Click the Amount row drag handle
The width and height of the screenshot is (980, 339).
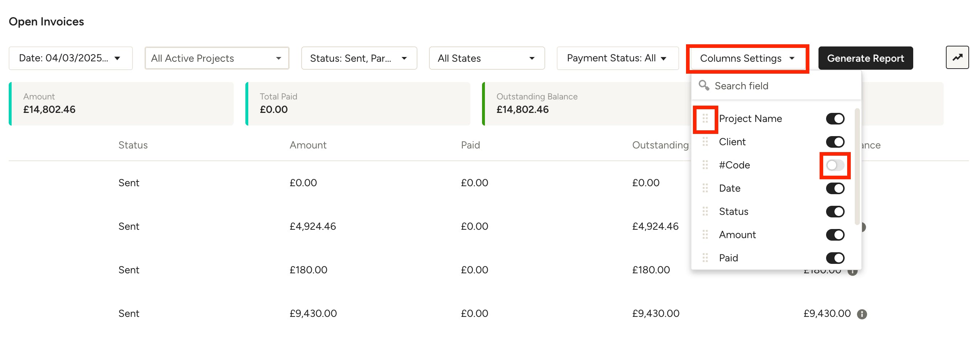[705, 235]
